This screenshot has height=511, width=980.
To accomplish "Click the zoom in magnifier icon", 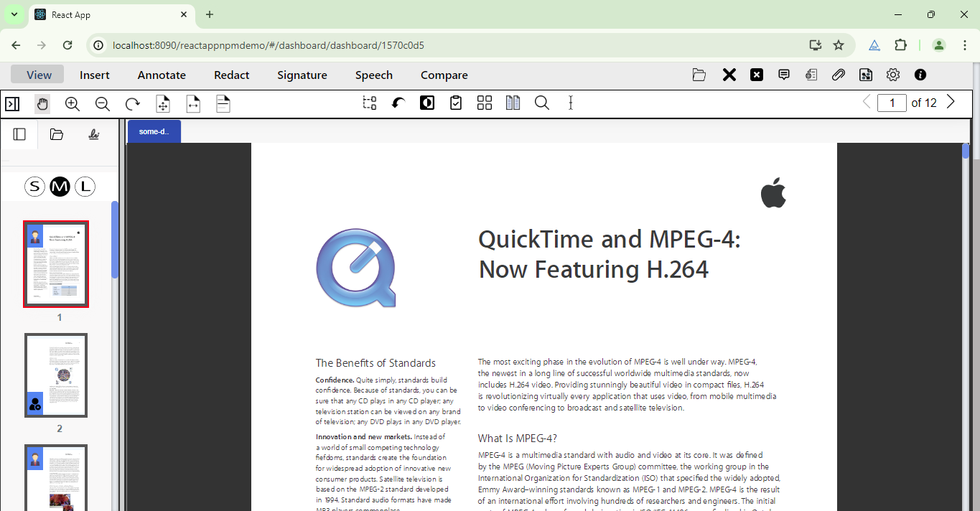I will click(73, 103).
